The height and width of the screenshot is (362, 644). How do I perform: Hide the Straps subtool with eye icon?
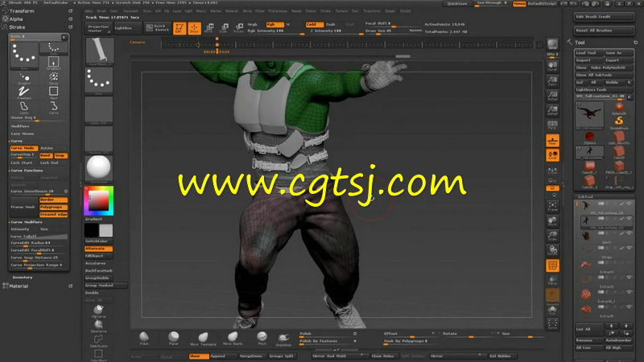pyautogui.click(x=629, y=248)
